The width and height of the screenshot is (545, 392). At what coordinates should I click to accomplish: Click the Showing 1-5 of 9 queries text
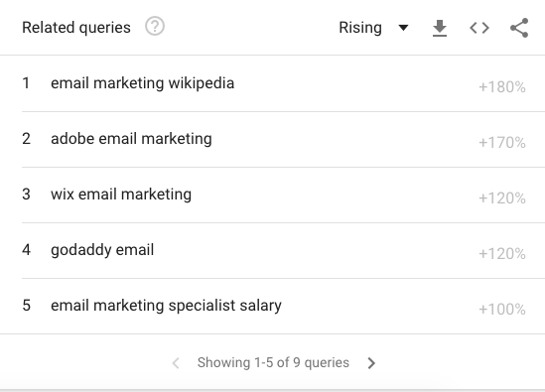273,362
